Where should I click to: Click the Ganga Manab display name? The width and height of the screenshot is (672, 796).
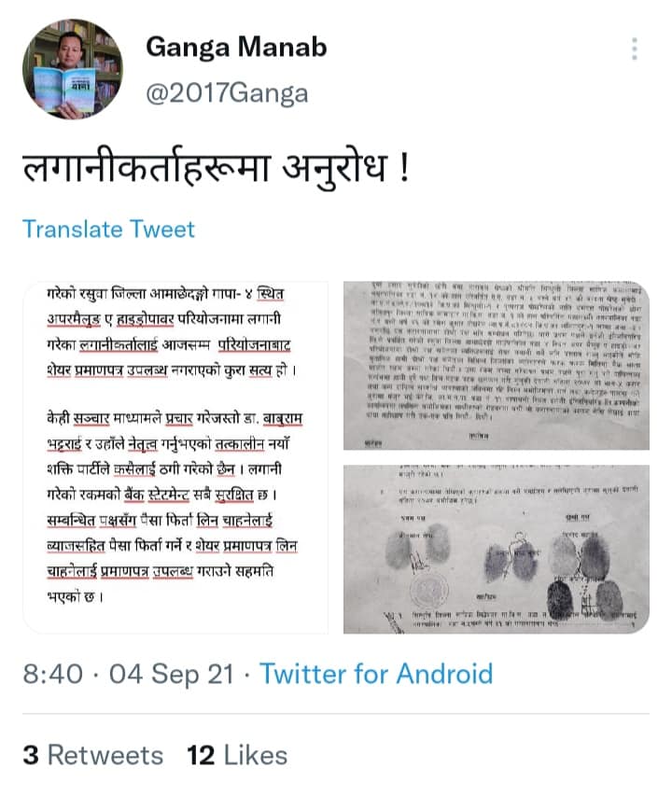(x=236, y=48)
